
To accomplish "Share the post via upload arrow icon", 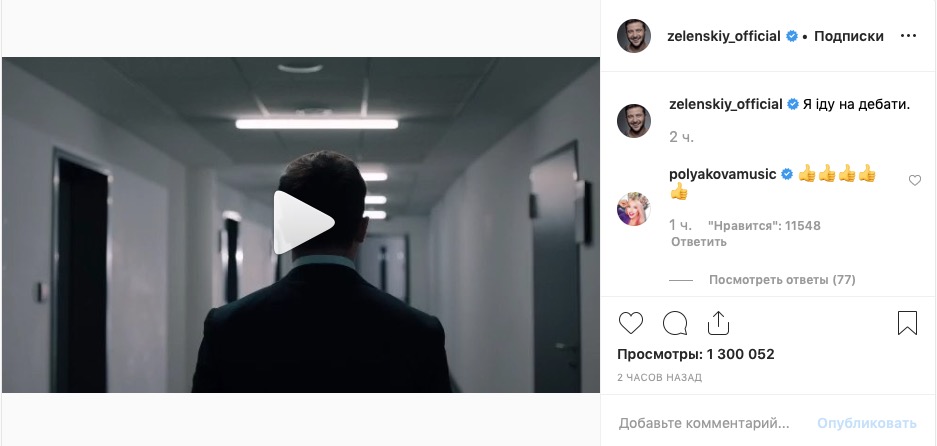I will tap(718, 323).
